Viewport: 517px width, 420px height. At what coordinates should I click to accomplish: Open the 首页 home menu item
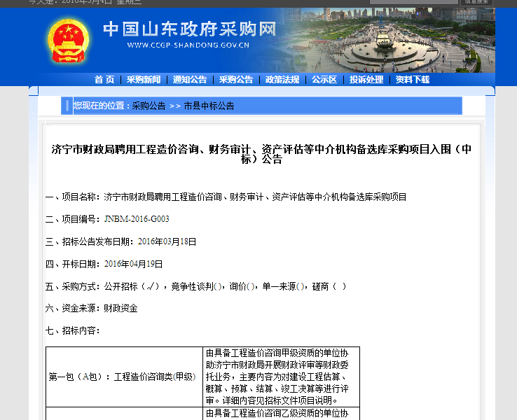(x=104, y=80)
